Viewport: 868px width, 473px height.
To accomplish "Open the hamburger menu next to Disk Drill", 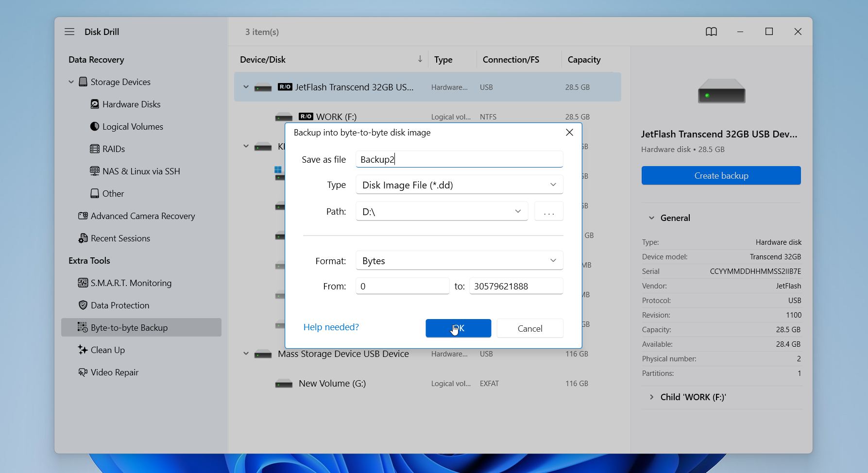I will pyautogui.click(x=69, y=32).
